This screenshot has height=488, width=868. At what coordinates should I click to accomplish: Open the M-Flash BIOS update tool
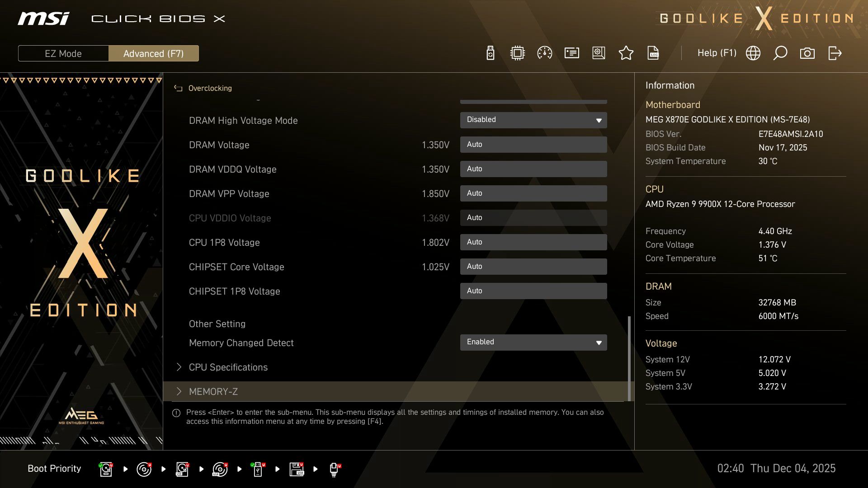491,53
